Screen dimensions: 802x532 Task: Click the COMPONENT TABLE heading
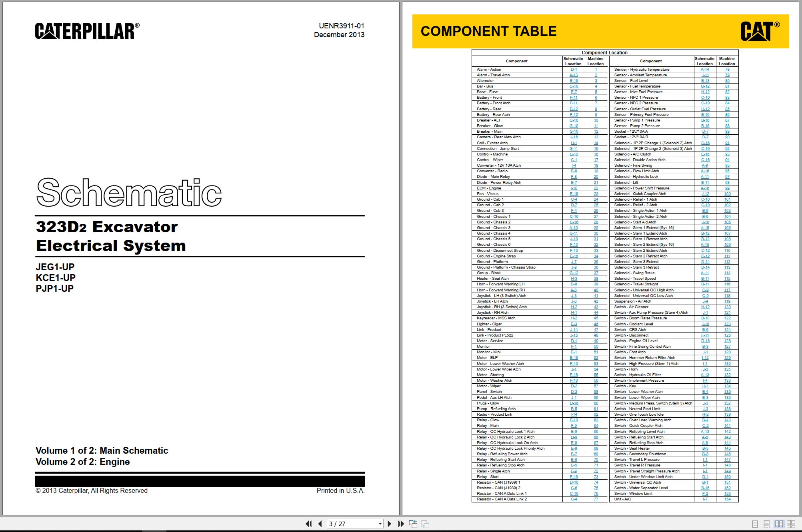pos(488,31)
